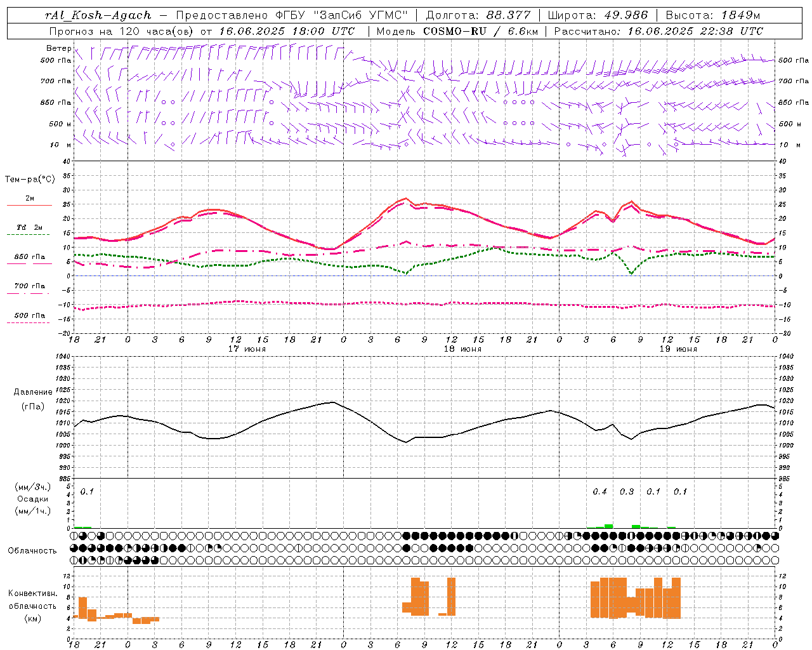Image resolution: width=812 pixels, height=650 pixels.
Task: Click the 19 июня date label
Action: tap(678, 349)
